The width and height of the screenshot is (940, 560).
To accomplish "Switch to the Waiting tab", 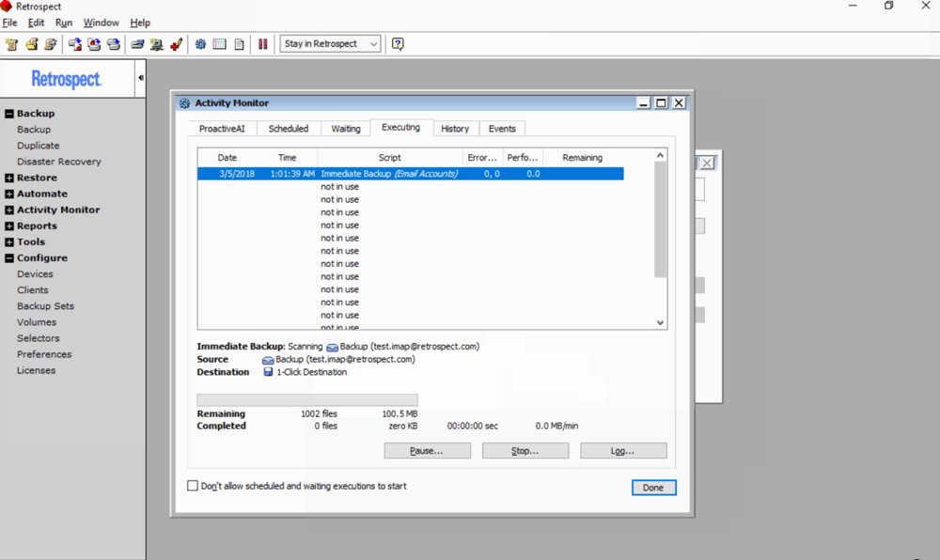I will [x=346, y=129].
